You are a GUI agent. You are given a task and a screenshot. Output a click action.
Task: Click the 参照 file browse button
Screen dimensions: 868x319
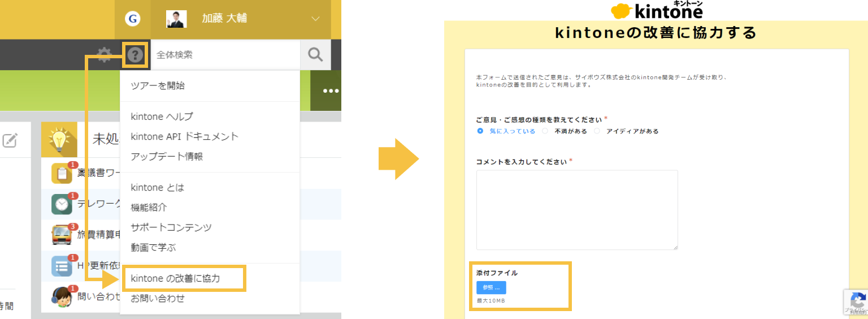(491, 287)
